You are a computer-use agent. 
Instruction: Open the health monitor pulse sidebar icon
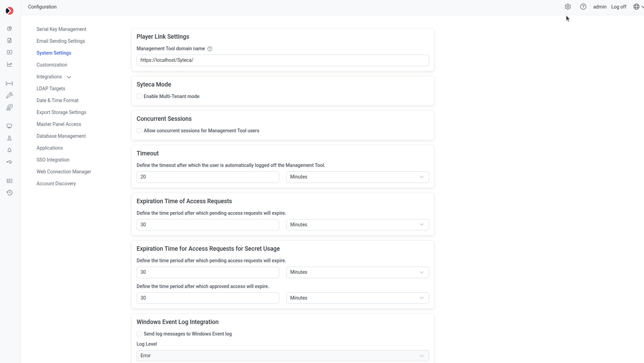coord(9,181)
